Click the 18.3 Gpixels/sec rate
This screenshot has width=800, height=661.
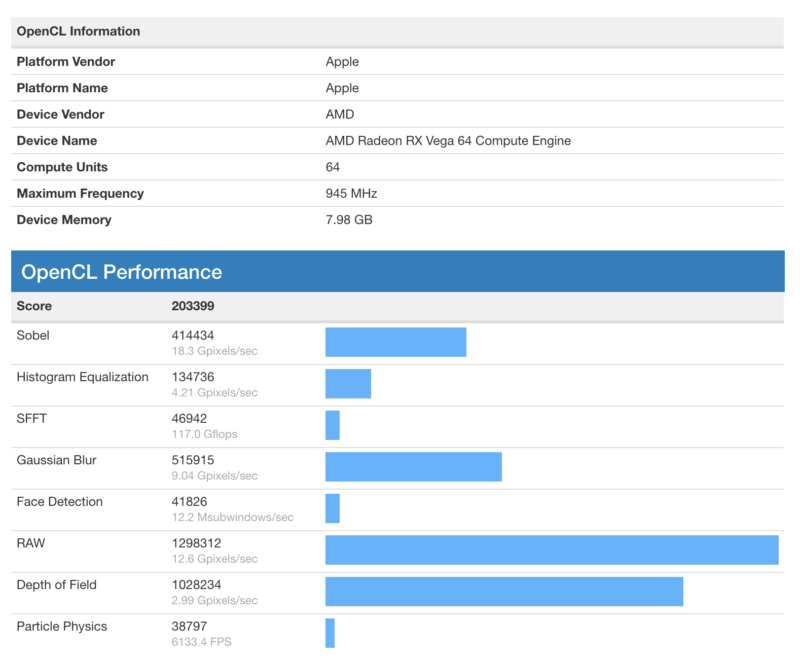pyautogui.click(x=214, y=351)
